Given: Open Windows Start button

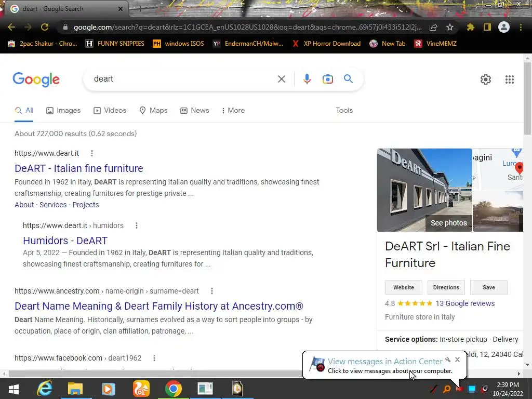Looking at the screenshot, I should [x=14, y=389].
